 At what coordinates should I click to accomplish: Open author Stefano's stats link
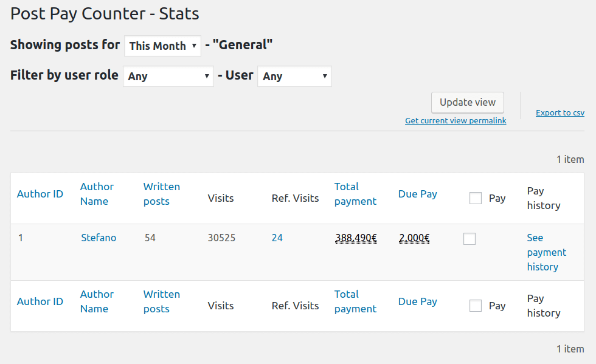[x=99, y=238]
